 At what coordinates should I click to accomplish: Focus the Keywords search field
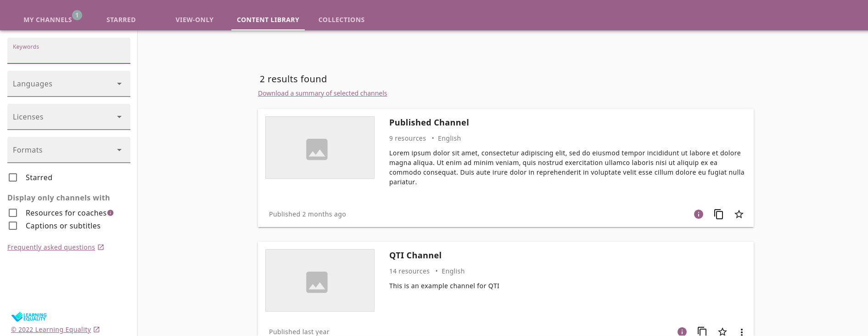click(x=69, y=51)
